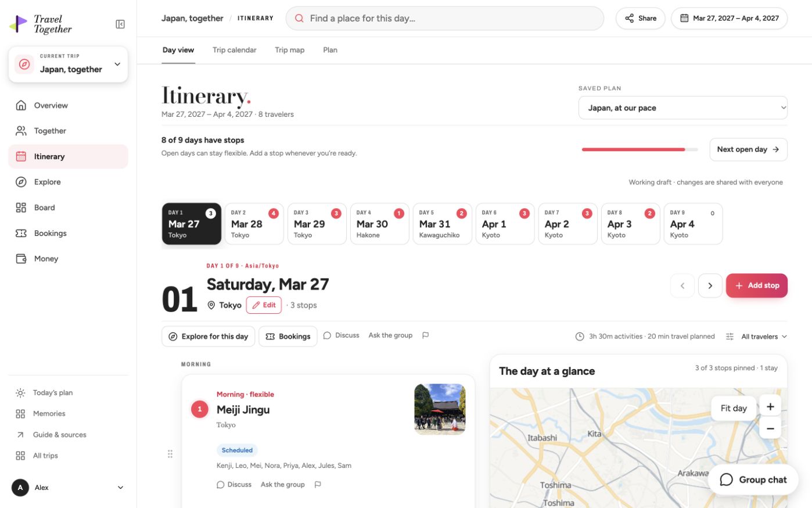Select Day 4 Mar 30 Hakone card
This screenshot has height=508, width=812.
tap(380, 224)
